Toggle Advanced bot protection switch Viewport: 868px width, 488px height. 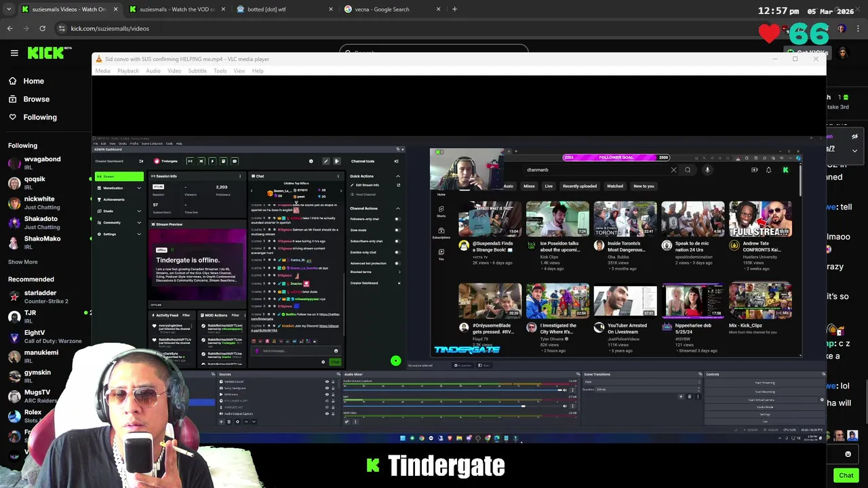pos(397,263)
